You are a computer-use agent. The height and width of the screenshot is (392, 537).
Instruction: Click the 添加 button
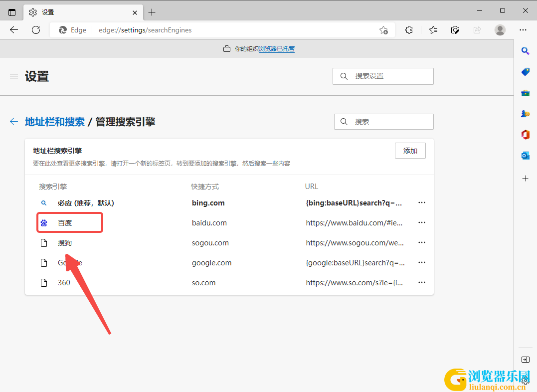(x=410, y=151)
